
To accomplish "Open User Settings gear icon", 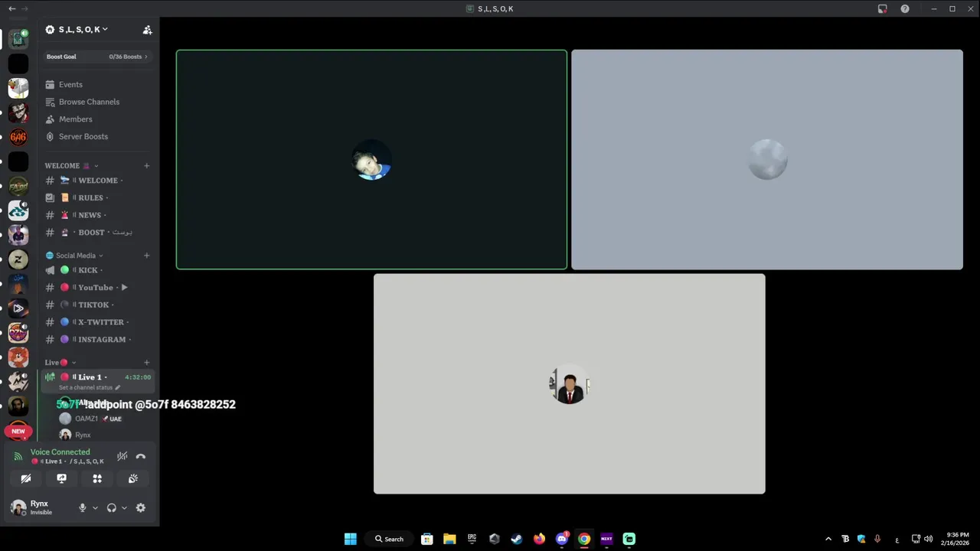I will pos(140,507).
